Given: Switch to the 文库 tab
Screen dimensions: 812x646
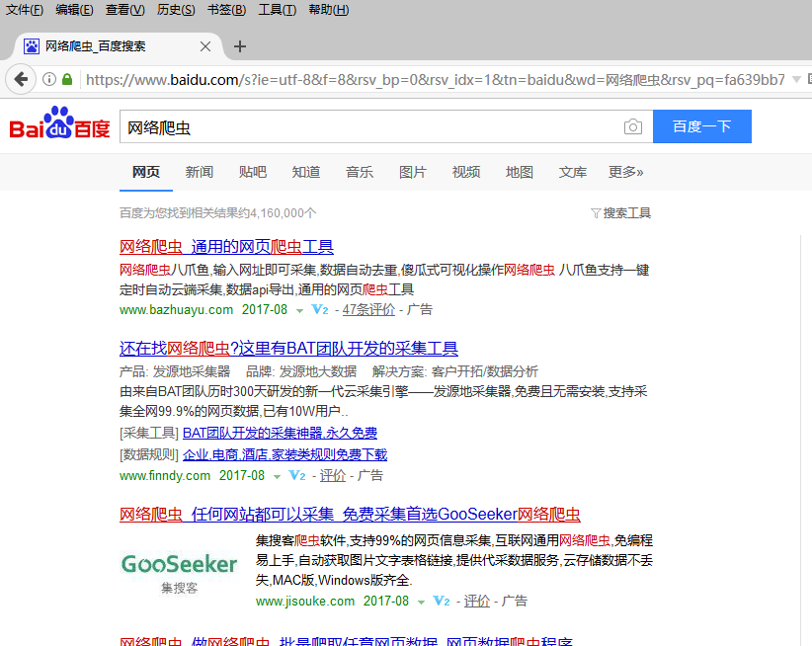Looking at the screenshot, I should [573, 172].
